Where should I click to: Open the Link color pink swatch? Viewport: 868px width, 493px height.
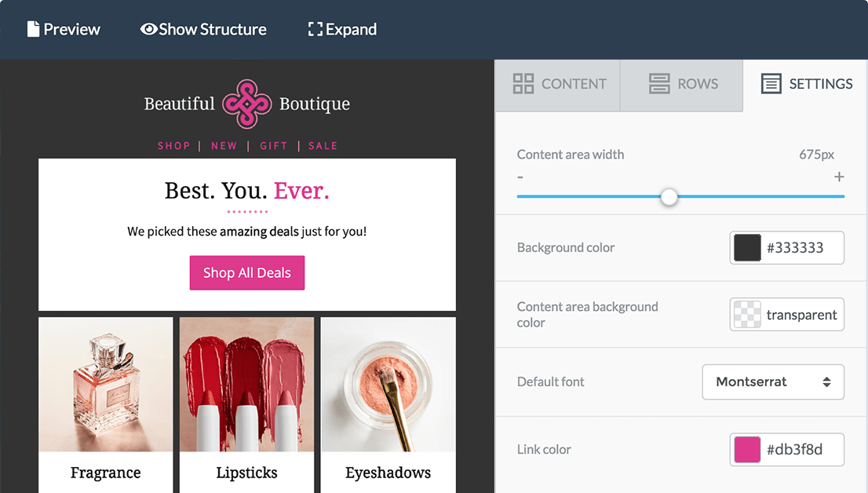coord(747,450)
